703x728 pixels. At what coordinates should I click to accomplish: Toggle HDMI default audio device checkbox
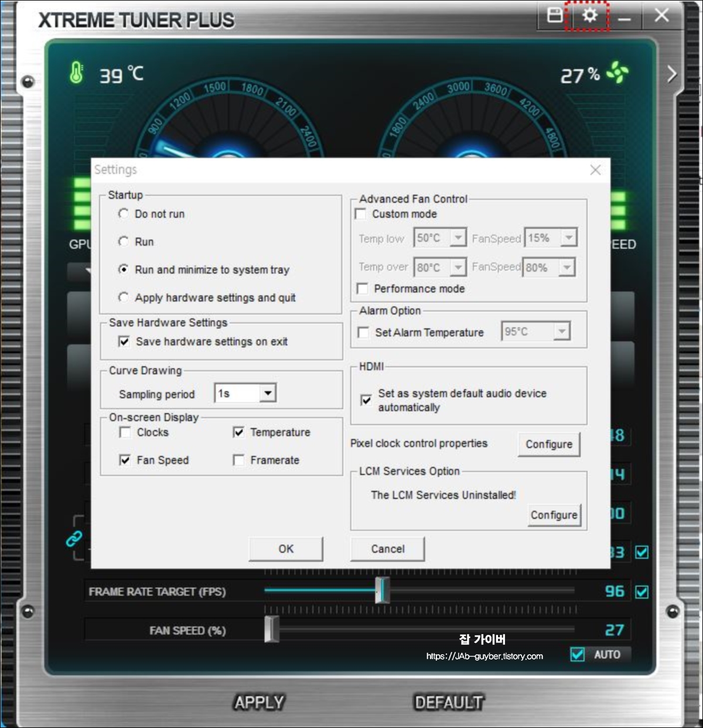click(x=366, y=400)
